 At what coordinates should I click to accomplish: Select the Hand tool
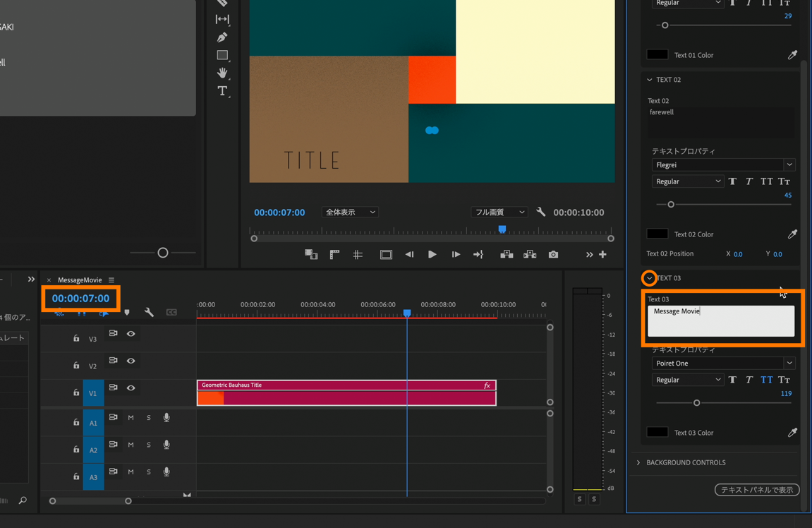pyautogui.click(x=222, y=73)
